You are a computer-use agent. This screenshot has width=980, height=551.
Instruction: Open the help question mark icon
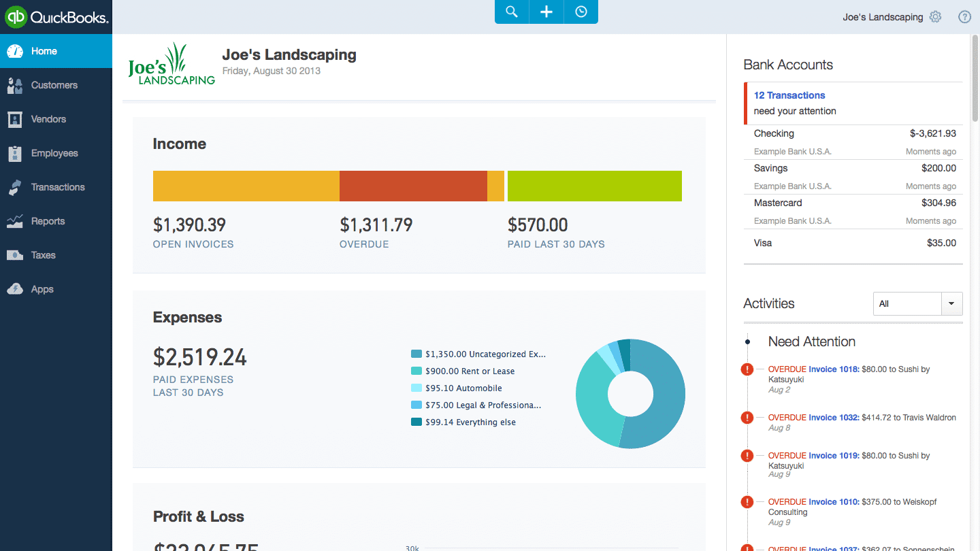[x=964, y=17]
